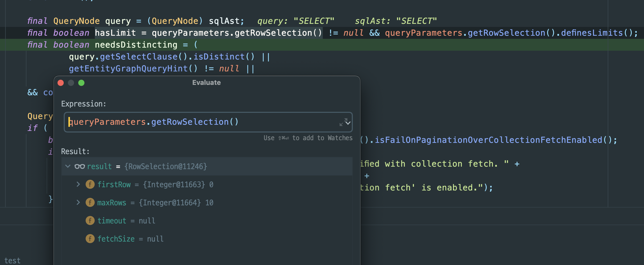Viewport: 644px width, 265px height.
Task: Select the 'fetchSize = null' row
Action: coord(207,239)
